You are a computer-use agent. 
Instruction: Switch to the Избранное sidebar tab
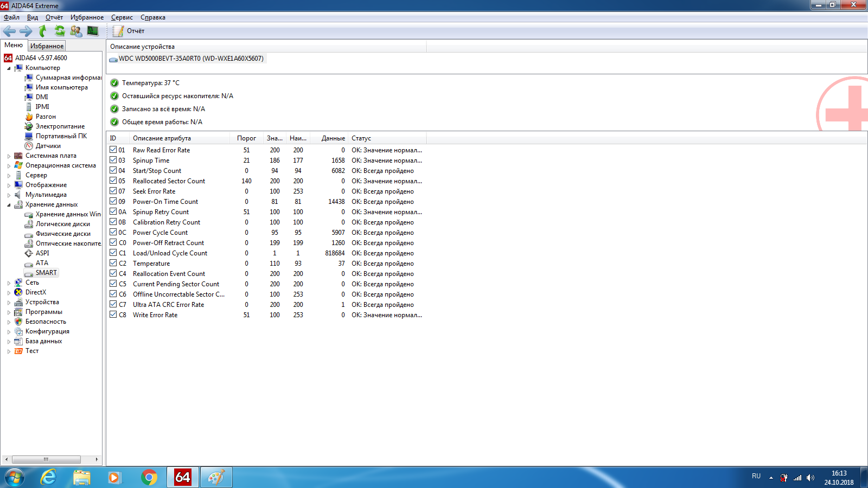tap(47, 46)
